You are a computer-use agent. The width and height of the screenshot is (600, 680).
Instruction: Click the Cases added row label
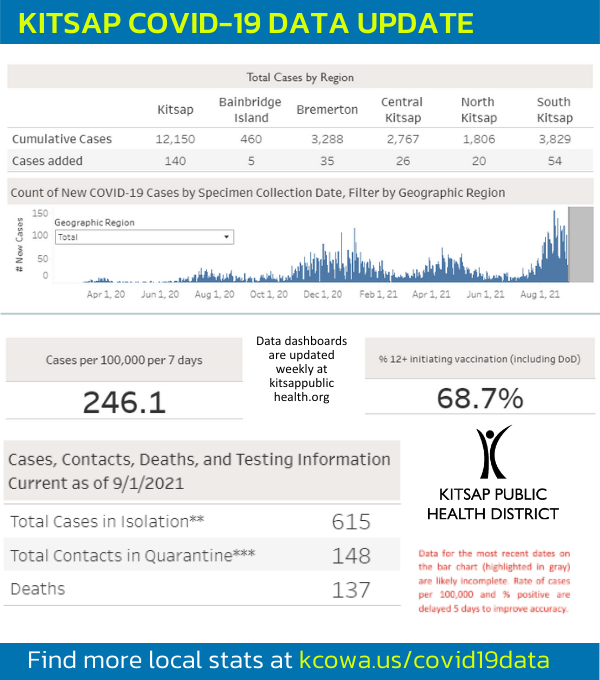coord(47,160)
